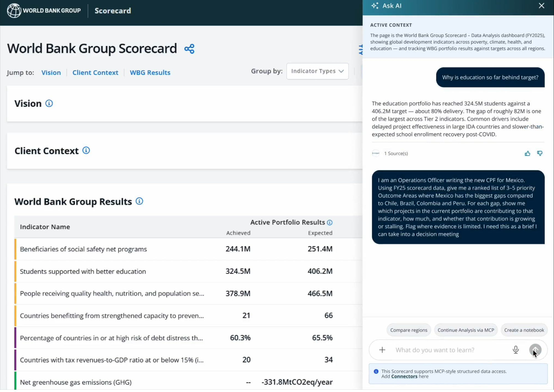
Task: Open the source logo next to 1 Source(s)
Action: 376,153
